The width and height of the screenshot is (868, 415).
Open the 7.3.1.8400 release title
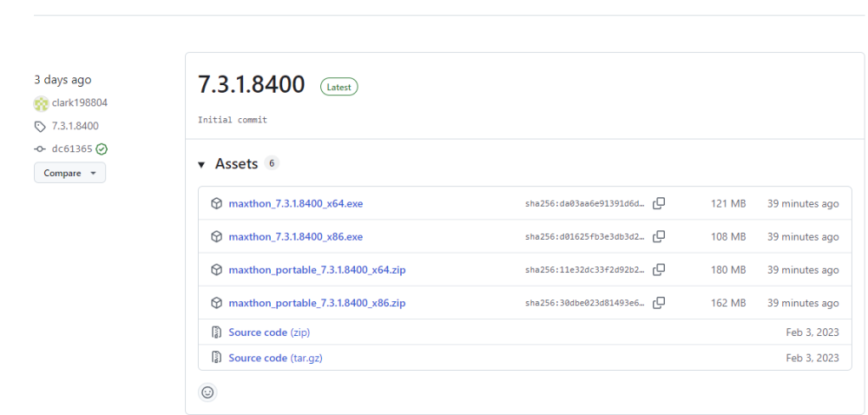click(x=252, y=85)
